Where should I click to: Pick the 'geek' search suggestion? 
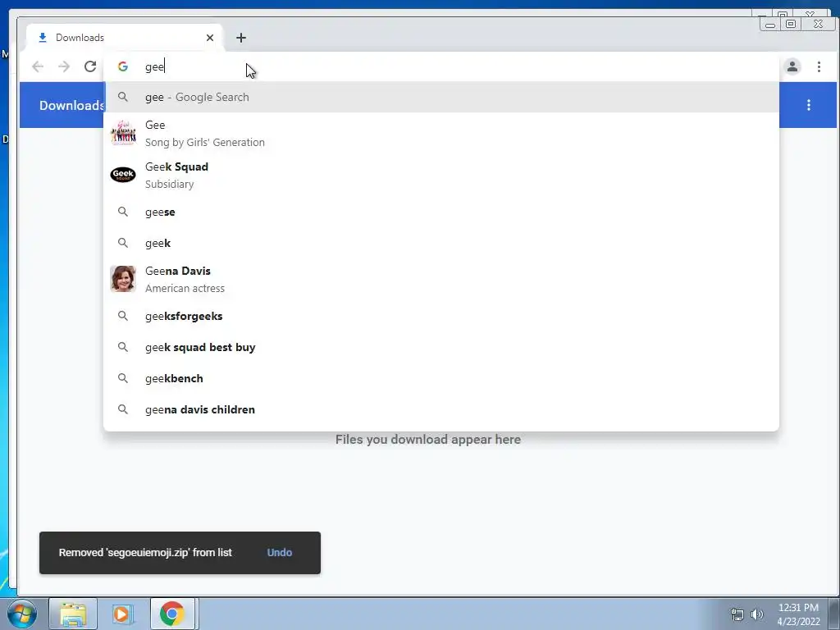(x=441, y=243)
